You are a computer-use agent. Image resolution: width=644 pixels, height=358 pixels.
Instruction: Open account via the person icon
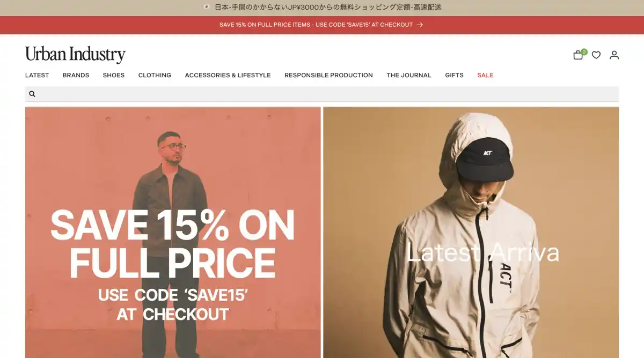coord(614,55)
